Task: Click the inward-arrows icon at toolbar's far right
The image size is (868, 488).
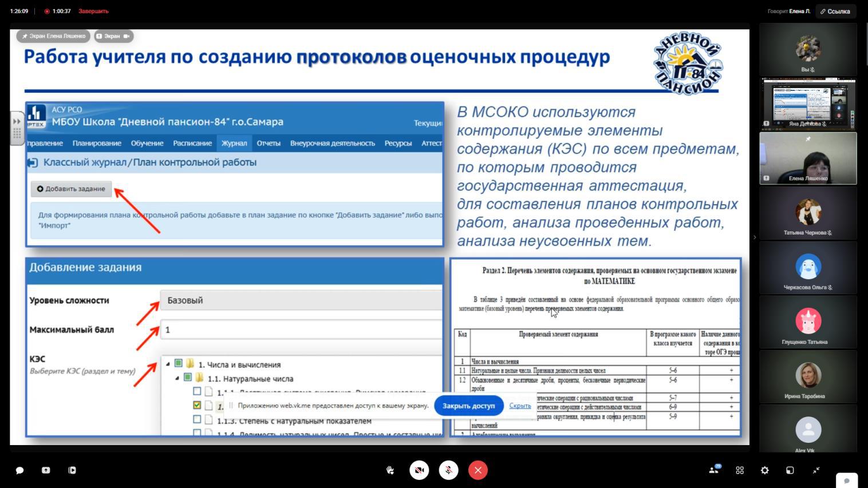Action: 816,470
